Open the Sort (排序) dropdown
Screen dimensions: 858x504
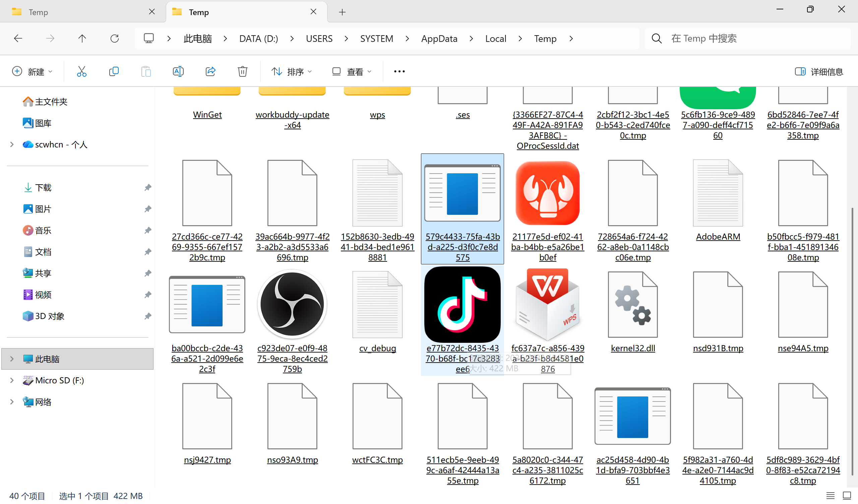click(292, 71)
